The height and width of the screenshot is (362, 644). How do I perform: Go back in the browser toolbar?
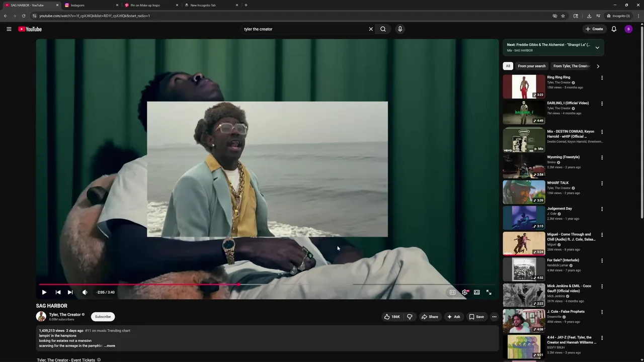pyautogui.click(x=6, y=16)
